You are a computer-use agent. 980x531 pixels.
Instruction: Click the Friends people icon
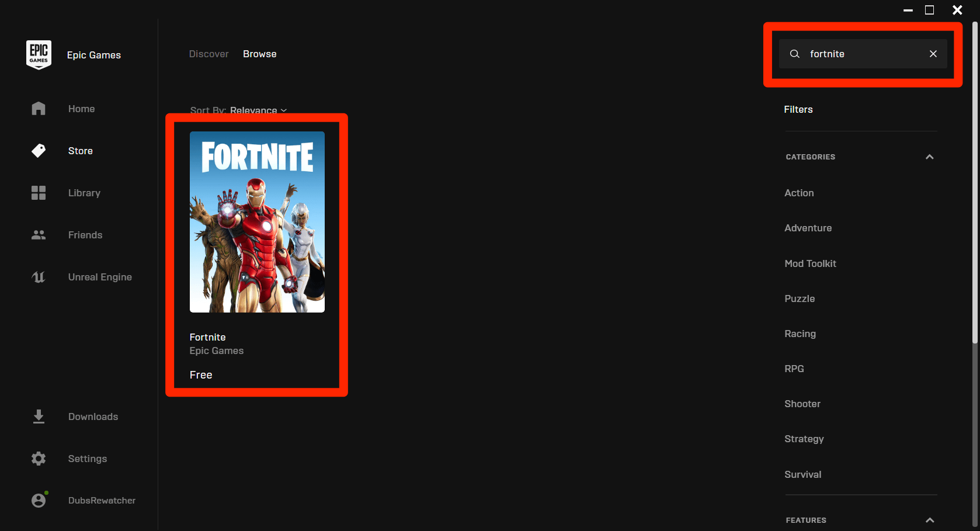[39, 235]
